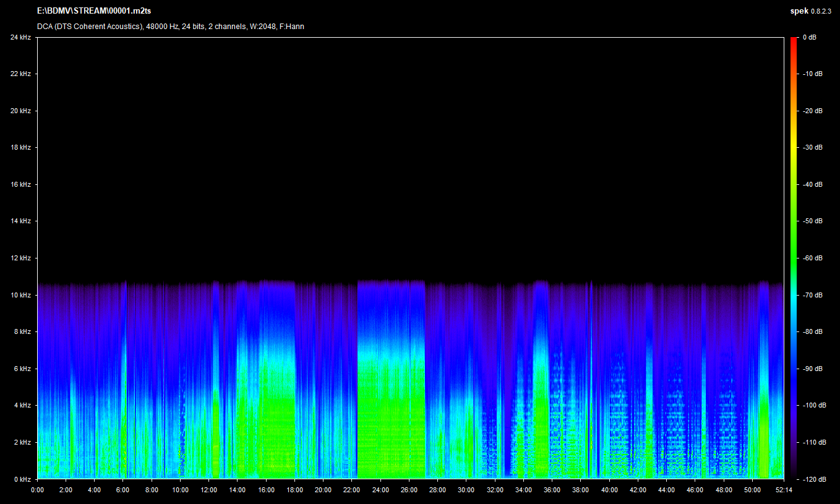Select the 0:00 time marker

pos(37,490)
